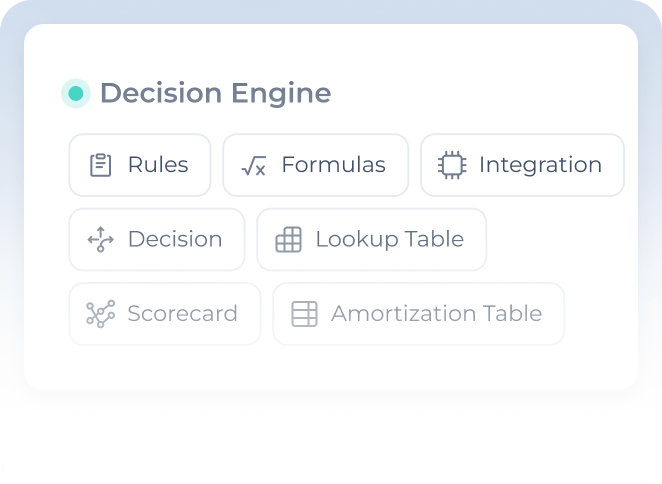Open the Amortization Table component chip
Viewport: 662px width, 484px height.
pyautogui.click(x=418, y=314)
